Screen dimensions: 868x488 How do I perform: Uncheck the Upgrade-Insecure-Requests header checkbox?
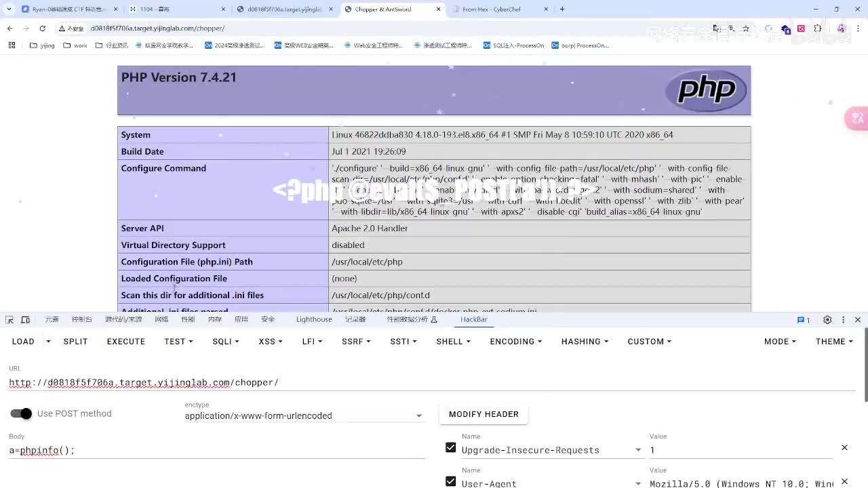click(x=450, y=447)
